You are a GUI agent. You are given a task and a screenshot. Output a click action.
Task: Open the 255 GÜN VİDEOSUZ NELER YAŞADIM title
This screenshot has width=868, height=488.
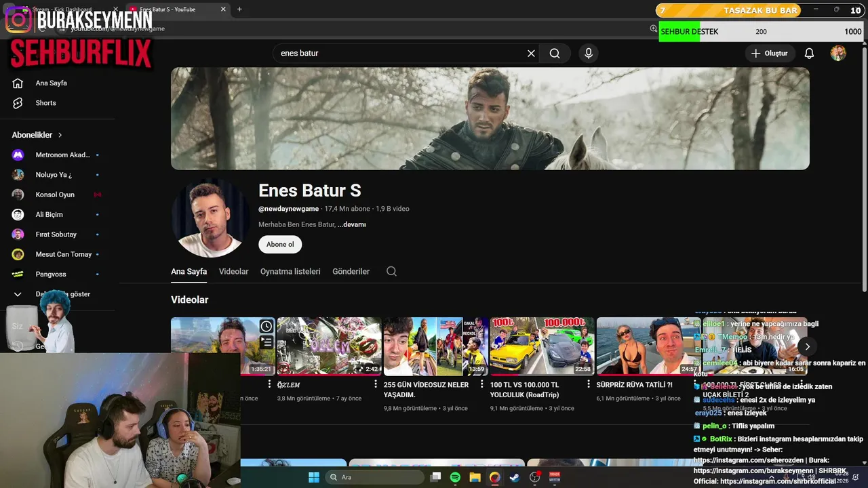point(426,390)
